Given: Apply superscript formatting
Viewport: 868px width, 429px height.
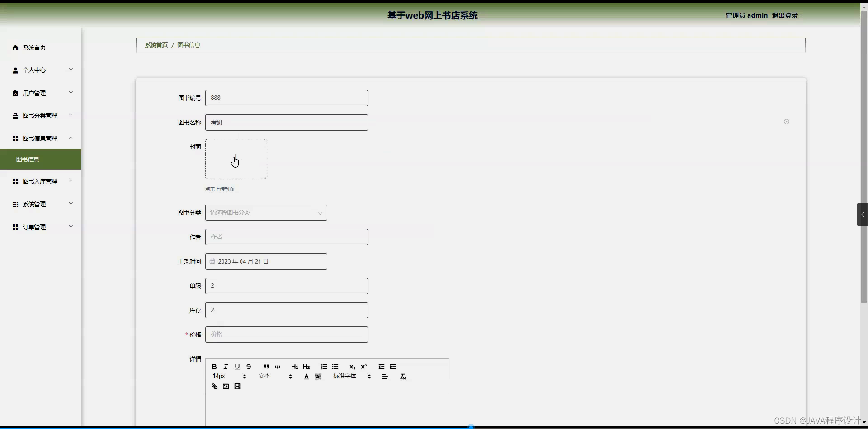Looking at the screenshot, I should point(364,367).
